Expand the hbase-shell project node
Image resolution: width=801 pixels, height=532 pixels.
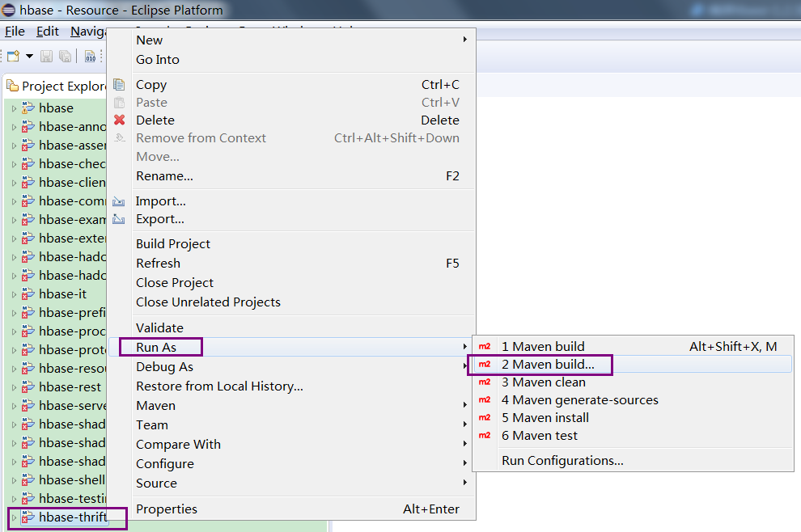[x=14, y=480]
